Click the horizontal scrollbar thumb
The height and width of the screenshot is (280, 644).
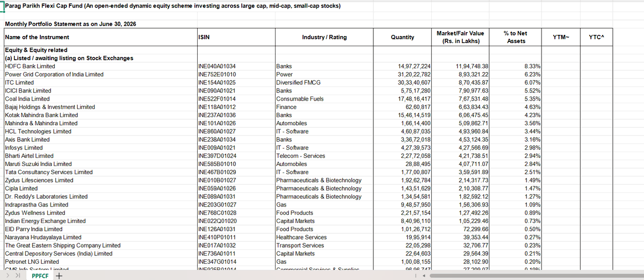[537, 276]
